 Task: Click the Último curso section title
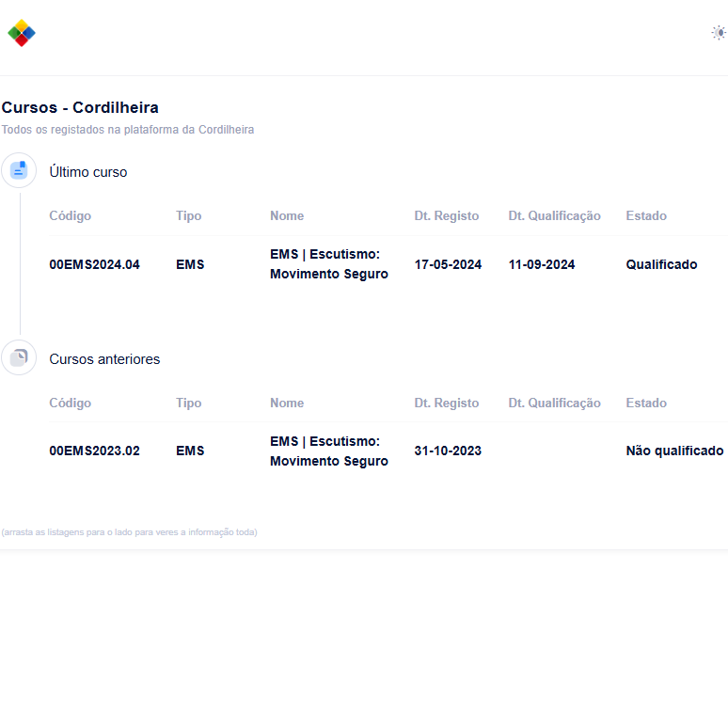[x=88, y=172]
